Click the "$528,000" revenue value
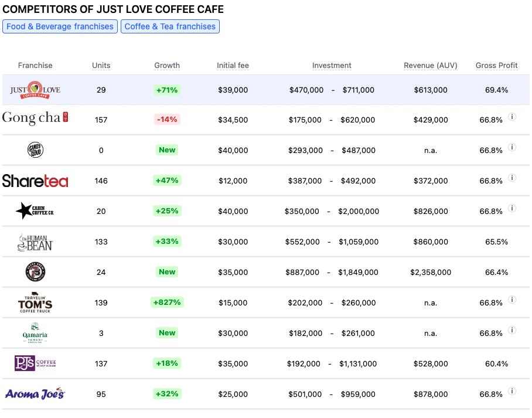The height and width of the screenshot is (418, 532). [x=431, y=363]
